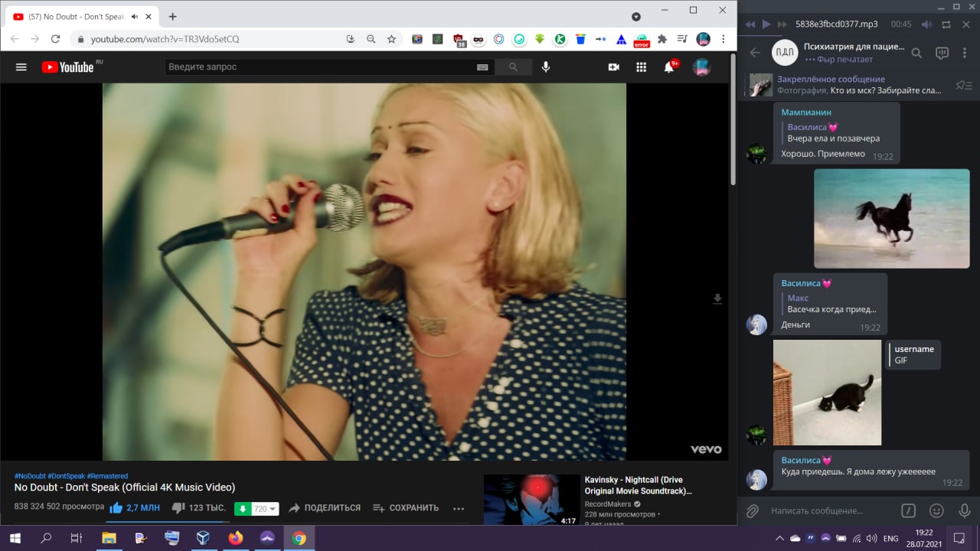Click СОХРАНИТЬ save to playlist button
The image size is (980, 551).
coord(406,508)
